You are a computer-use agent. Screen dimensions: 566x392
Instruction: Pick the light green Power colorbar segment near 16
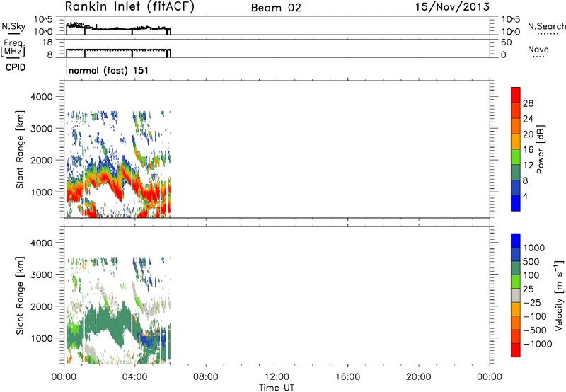pyautogui.click(x=516, y=156)
